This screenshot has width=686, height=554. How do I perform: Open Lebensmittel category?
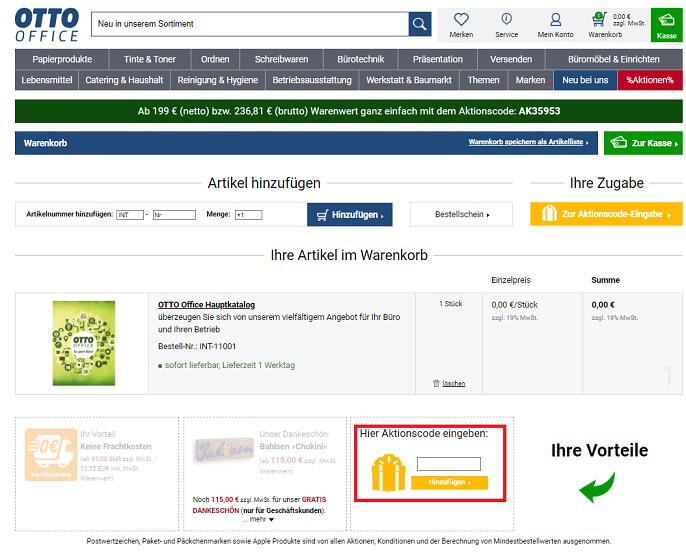47,80
